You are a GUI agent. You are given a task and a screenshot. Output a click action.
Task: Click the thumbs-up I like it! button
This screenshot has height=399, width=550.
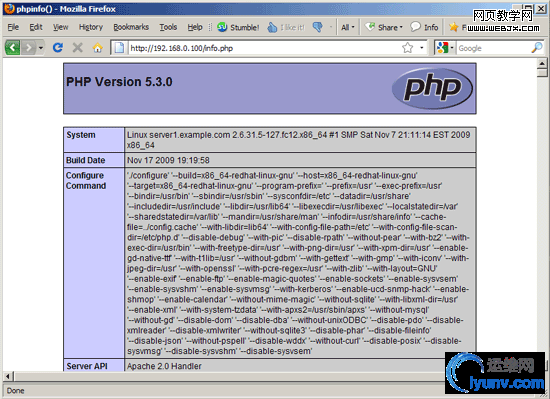point(286,27)
